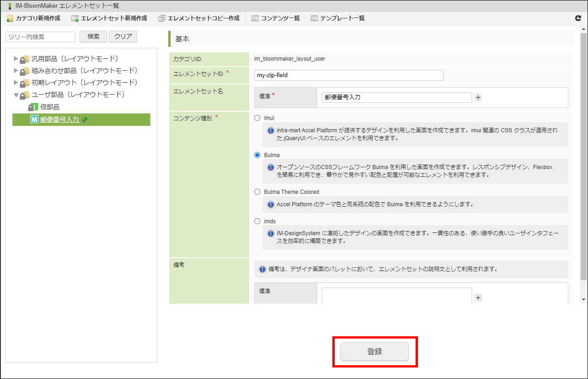Click the エレメントセットコピー作成 icon
The image size is (588, 379).
point(161,18)
